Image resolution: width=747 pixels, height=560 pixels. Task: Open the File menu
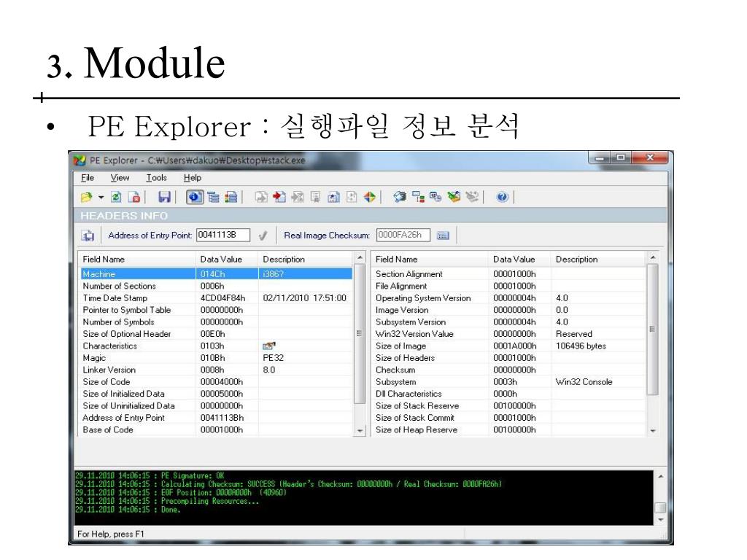88,178
